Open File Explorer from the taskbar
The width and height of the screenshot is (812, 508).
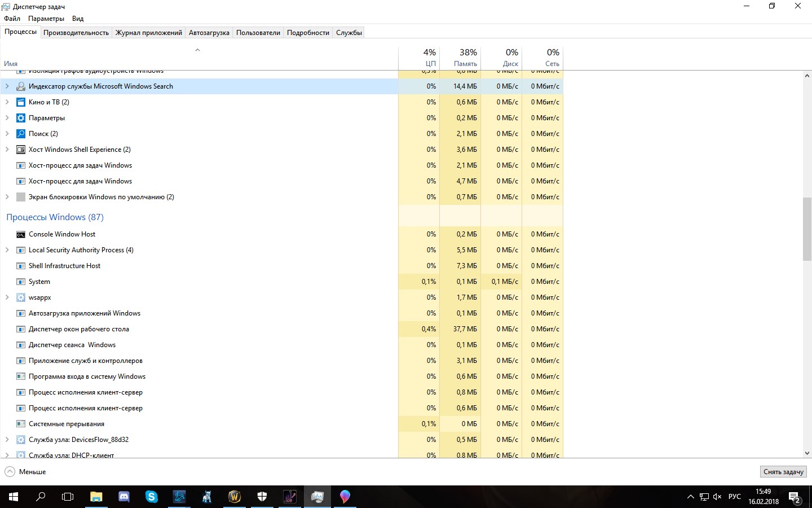96,497
